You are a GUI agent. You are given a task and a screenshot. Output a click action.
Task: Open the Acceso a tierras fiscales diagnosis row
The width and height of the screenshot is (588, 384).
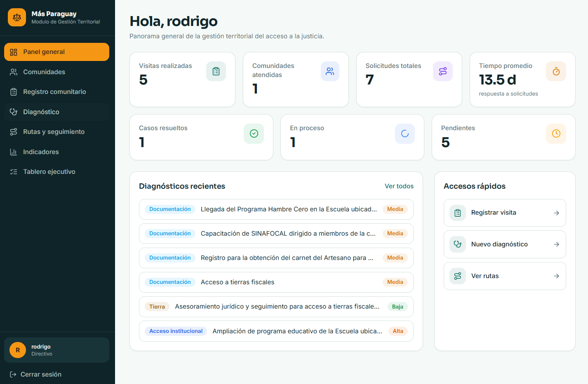tap(276, 282)
